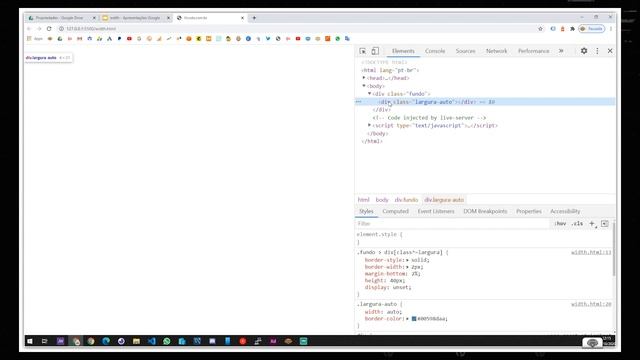The image size is (640, 360).
Task: Open the Chrome profile button
Action: 591,29
